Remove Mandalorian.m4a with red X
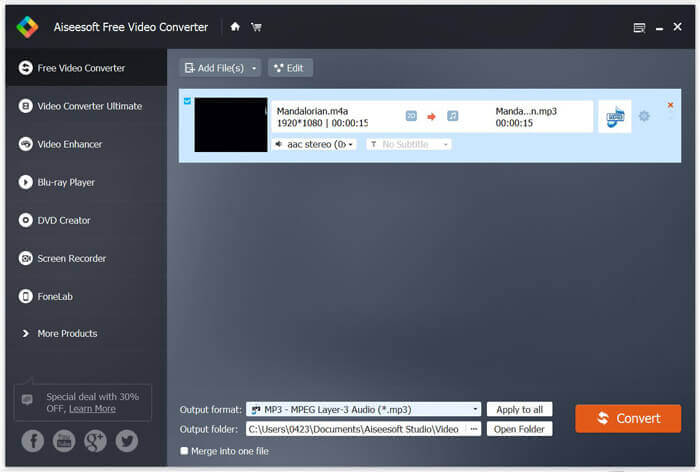The width and height of the screenshot is (700, 472). pyautogui.click(x=670, y=105)
